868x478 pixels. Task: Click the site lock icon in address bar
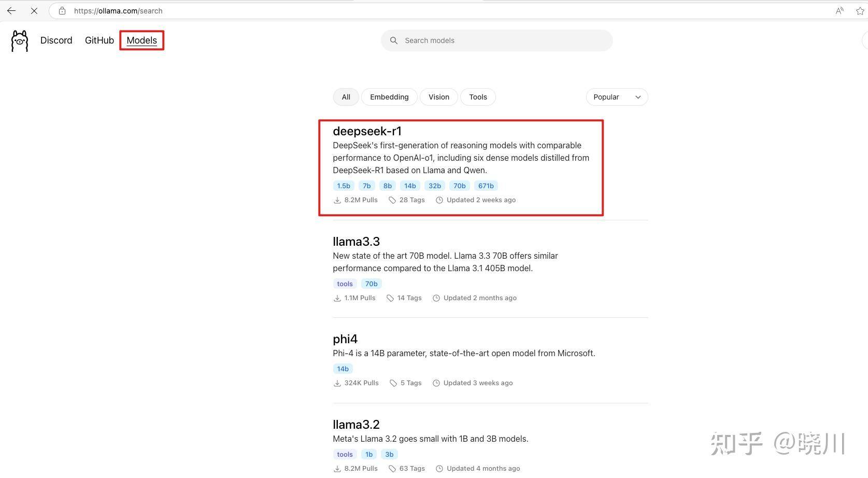click(62, 11)
